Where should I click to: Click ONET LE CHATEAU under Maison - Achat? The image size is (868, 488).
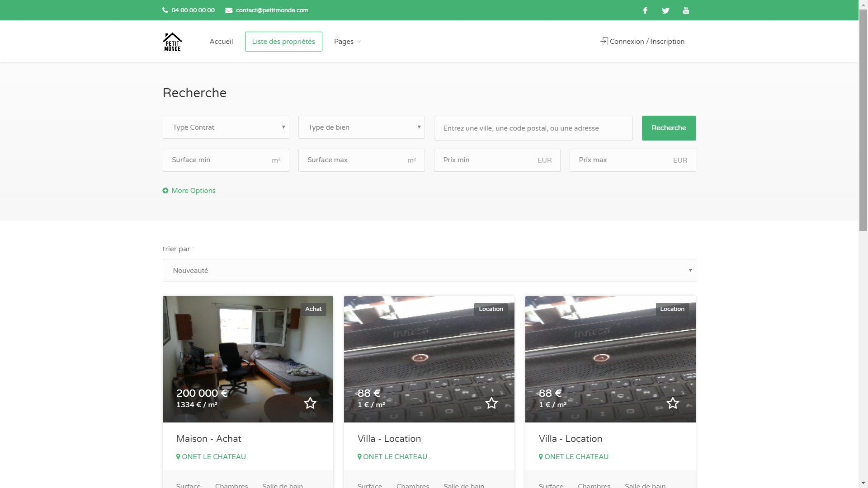click(x=214, y=457)
